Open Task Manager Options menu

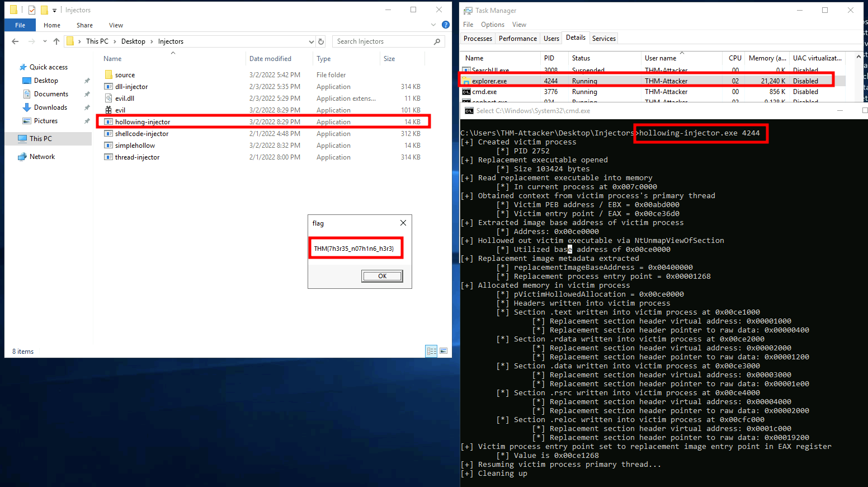pos(493,25)
